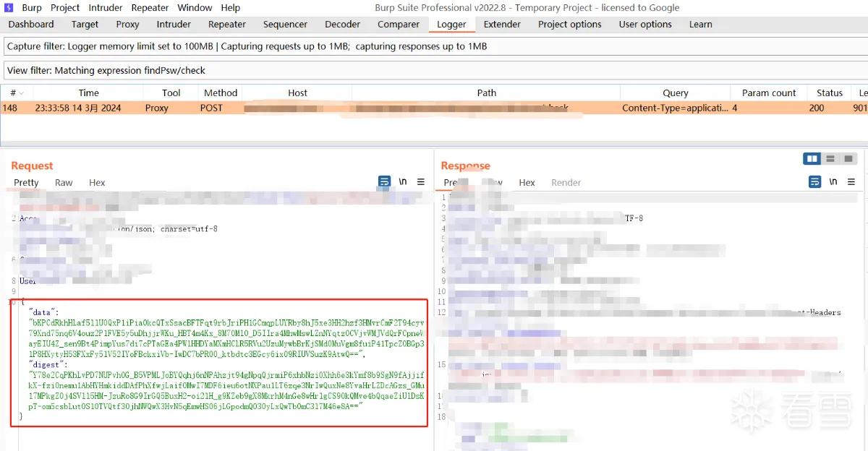Select logged POST request row 148

(434, 108)
